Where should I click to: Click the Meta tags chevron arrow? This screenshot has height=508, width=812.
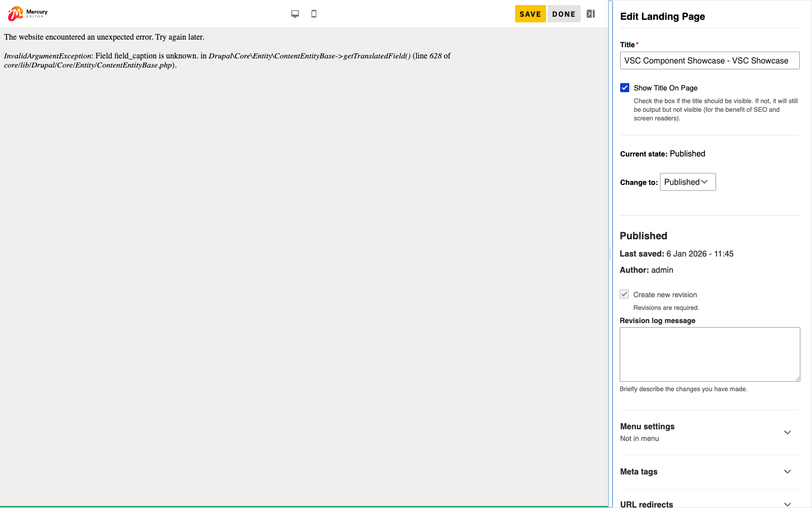(x=787, y=471)
